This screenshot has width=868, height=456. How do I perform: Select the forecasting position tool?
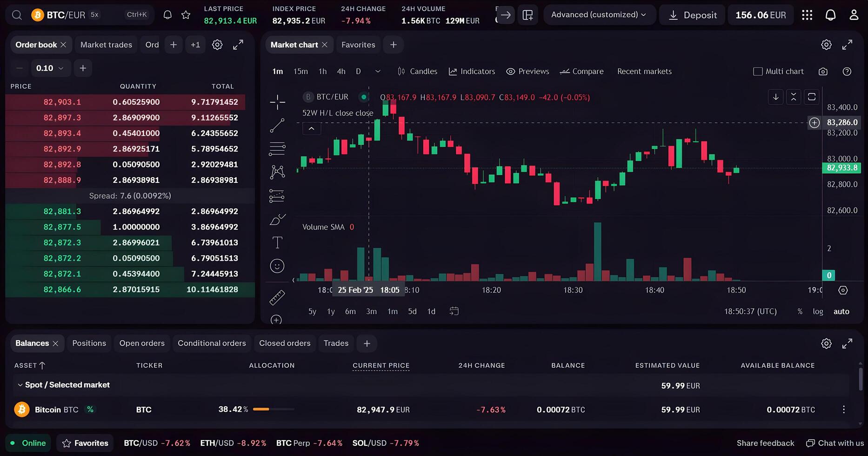[277, 196]
